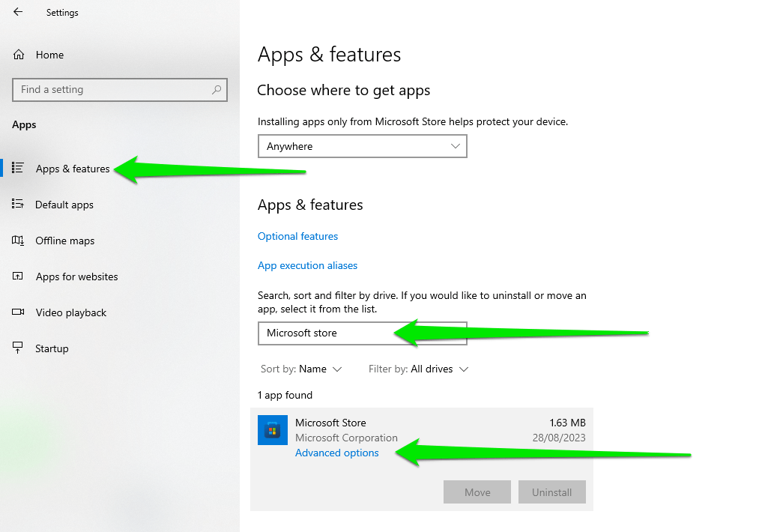Click the Find a setting search box
This screenshot has height=532, width=759.
pos(112,90)
